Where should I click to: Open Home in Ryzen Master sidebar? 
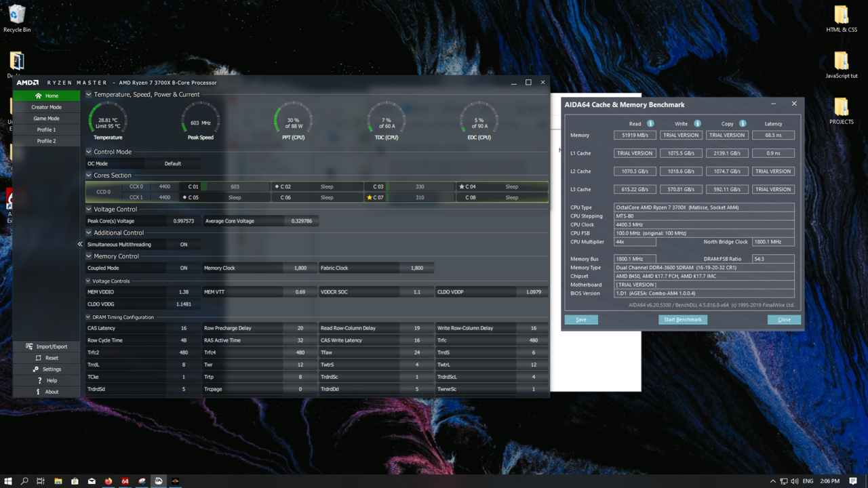[46, 96]
